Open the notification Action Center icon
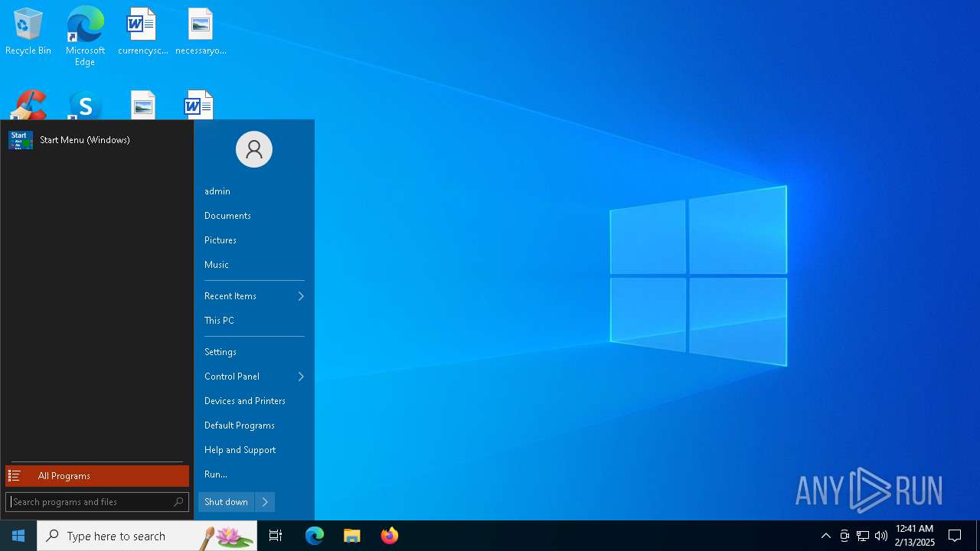Image resolution: width=980 pixels, height=551 pixels. click(955, 536)
